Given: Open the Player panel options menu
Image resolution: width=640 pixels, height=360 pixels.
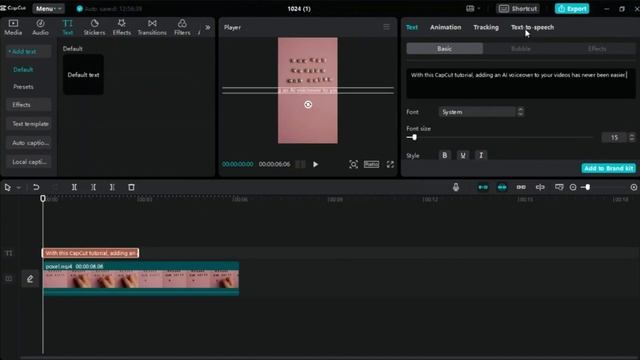Looking at the screenshot, I should [x=387, y=27].
